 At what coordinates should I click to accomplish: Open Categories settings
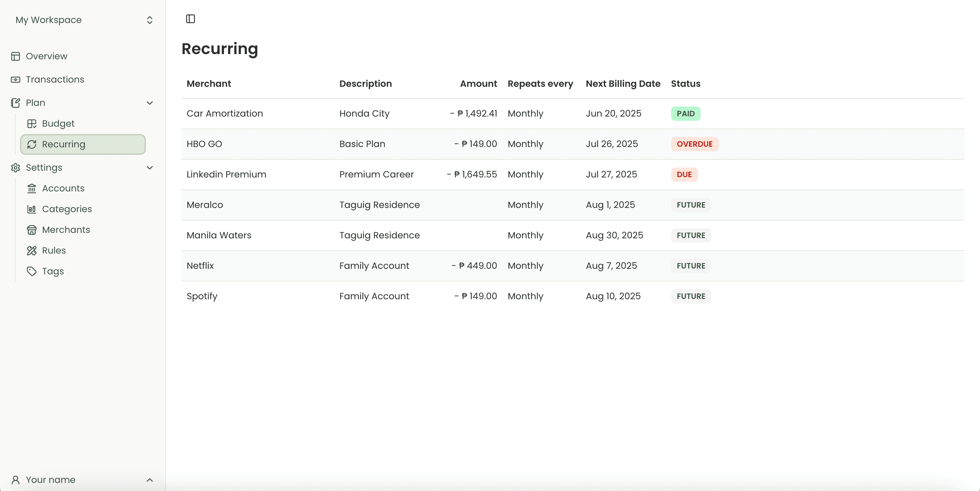point(67,209)
